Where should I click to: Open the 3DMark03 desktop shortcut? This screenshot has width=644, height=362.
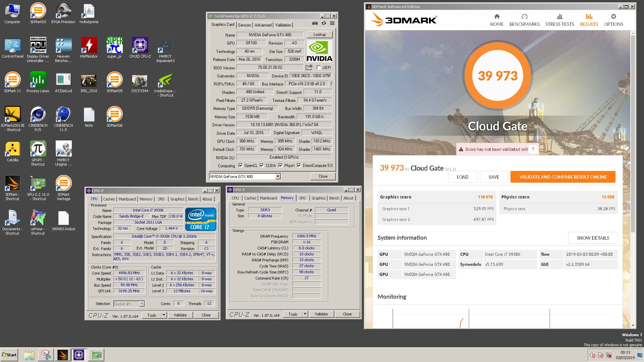(x=38, y=13)
